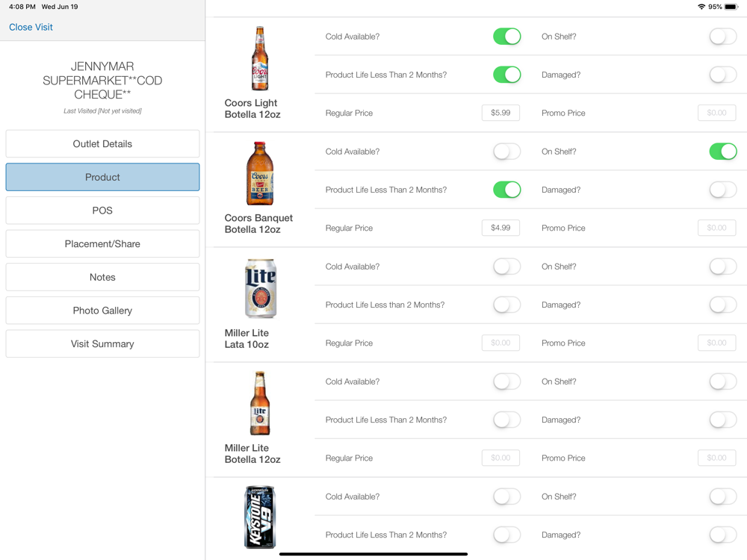The image size is (747, 560).
Task: Go to the Notes section
Action: 102,277
